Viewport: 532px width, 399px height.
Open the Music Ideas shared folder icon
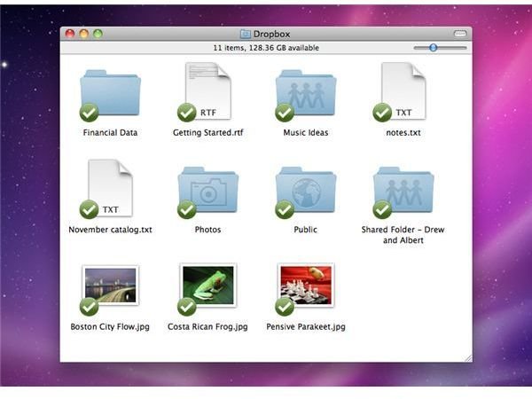[x=306, y=93]
